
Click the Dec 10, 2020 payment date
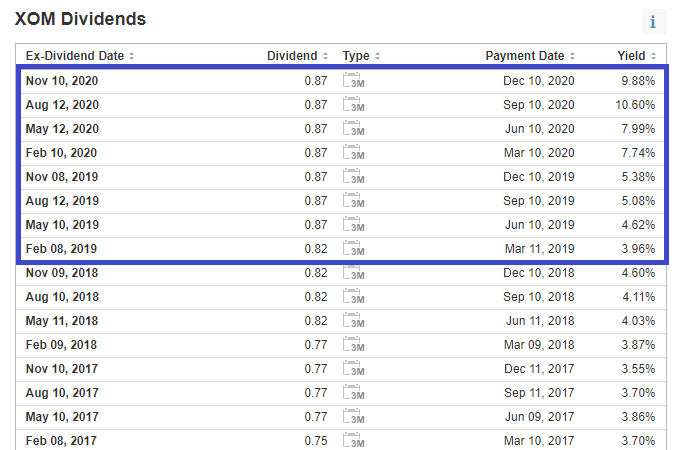539,81
